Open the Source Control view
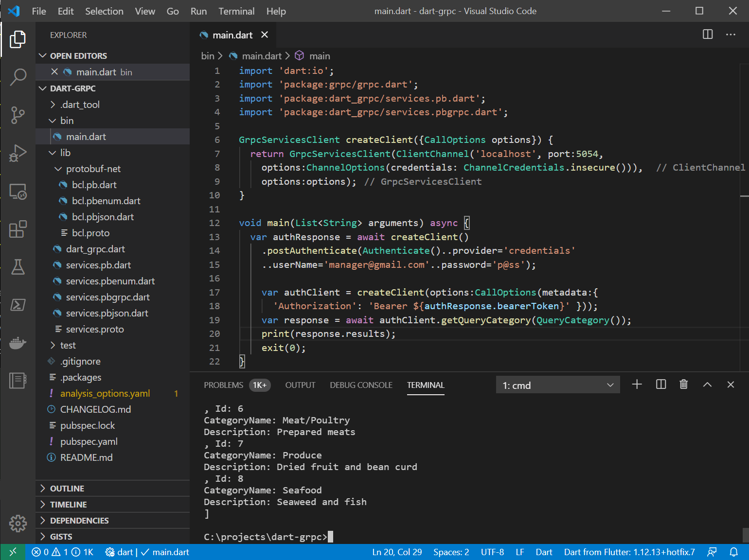This screenshot has height=560, width=749. click(x=18, y=115)
